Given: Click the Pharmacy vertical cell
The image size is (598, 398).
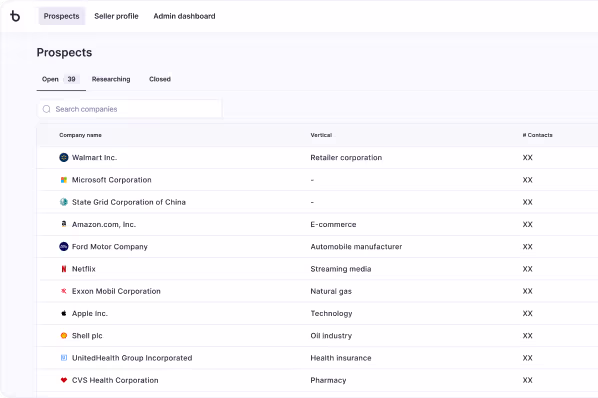Looking at the screenshot, I should 328,380.
